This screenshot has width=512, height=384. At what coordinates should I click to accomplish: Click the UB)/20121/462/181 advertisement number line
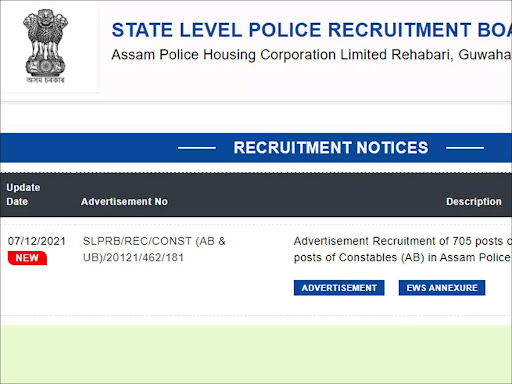(x=133, y=257)
